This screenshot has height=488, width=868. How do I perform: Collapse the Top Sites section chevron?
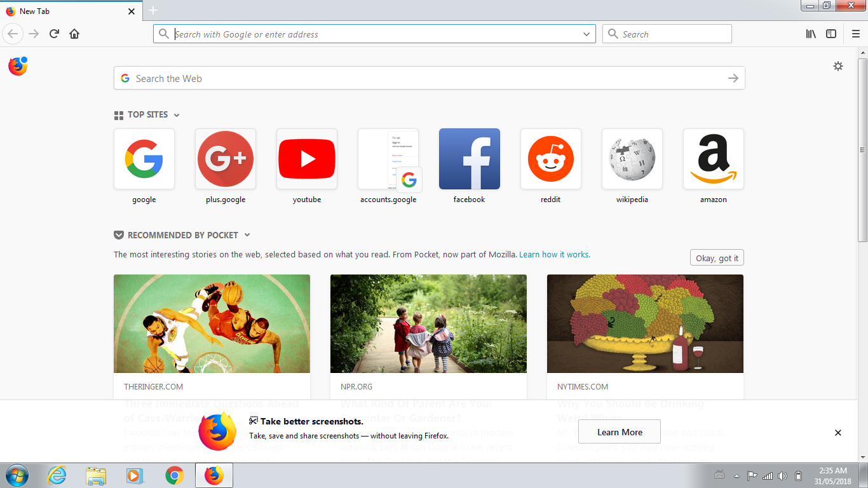pyautogui.click(x=177, y=115)
